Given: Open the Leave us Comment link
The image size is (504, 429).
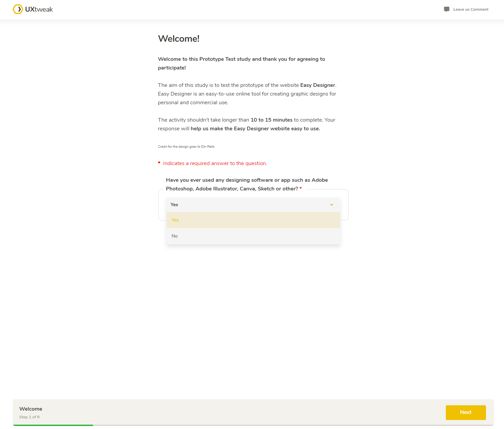Looking at the screenshot, I should [471, 9].
